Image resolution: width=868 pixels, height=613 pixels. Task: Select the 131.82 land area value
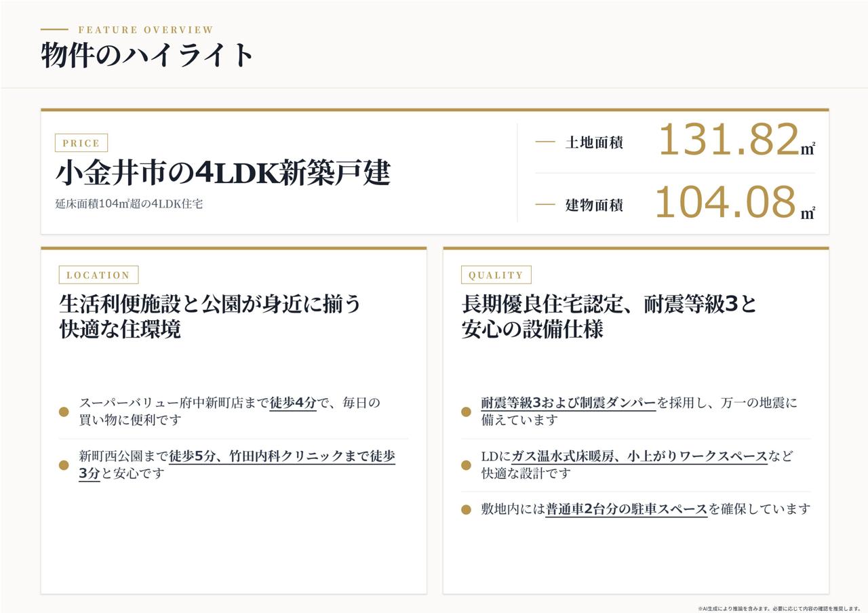click(729, 140)
